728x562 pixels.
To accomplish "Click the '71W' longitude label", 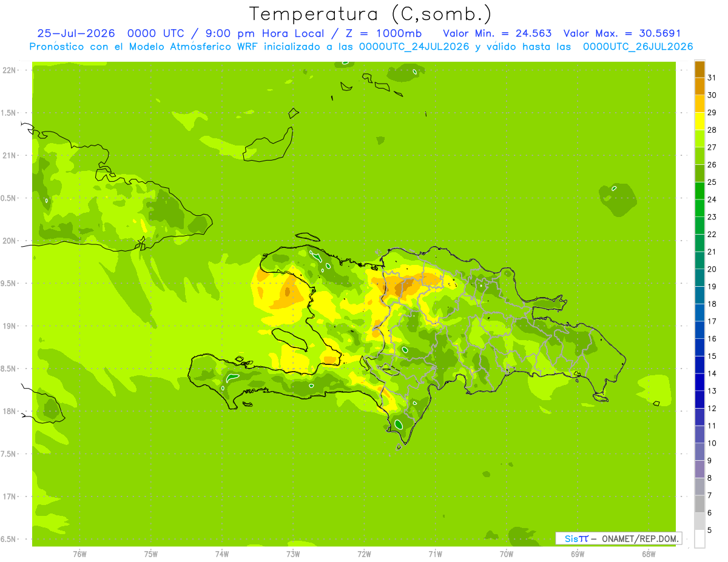I will (435, 554).
